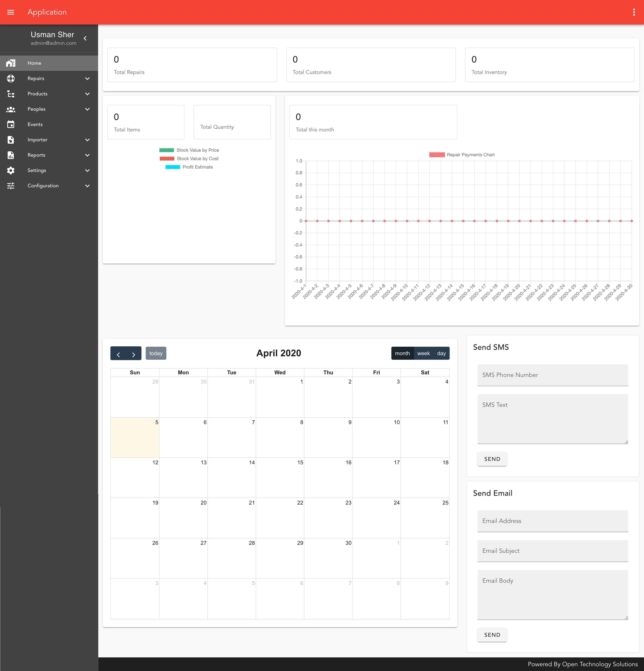Switch to the month calendar view

click(x=402, y=353)
